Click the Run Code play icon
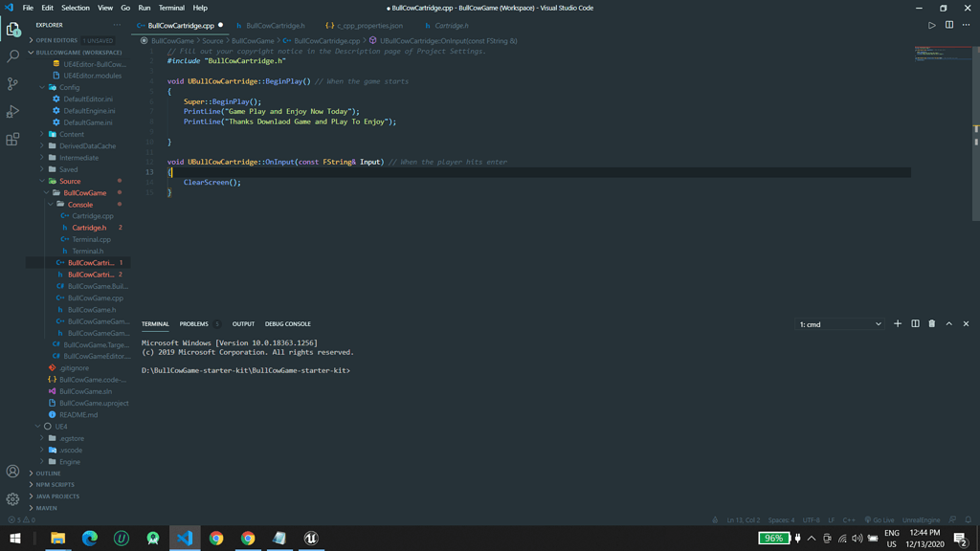The image size is (980, 551). point(931,26)
